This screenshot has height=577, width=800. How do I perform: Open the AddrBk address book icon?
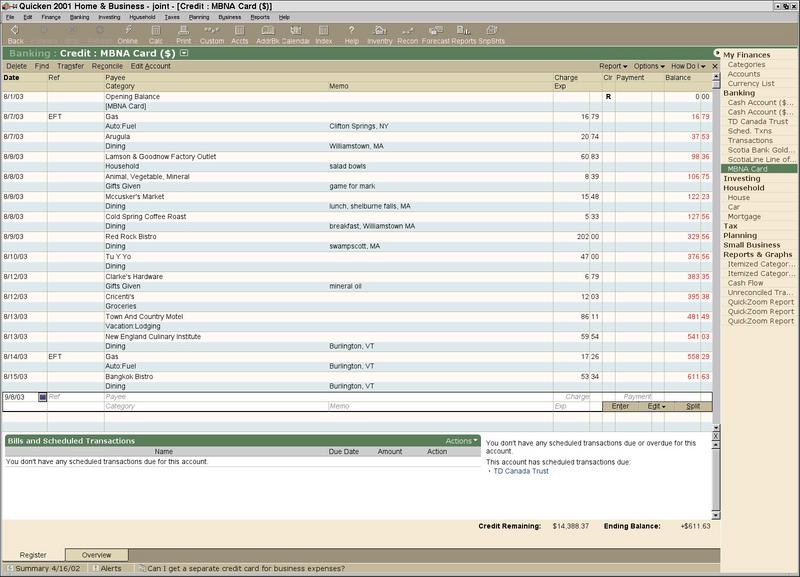click(268, 34)
